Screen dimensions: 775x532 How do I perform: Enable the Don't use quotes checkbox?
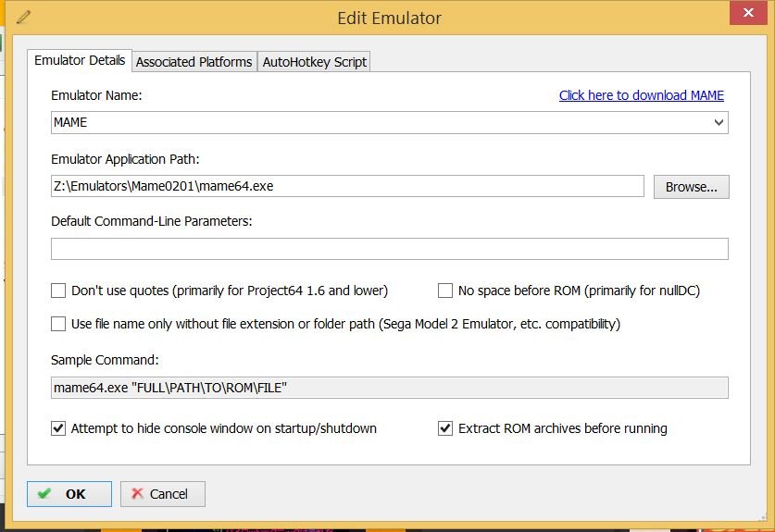click(58, 291)
